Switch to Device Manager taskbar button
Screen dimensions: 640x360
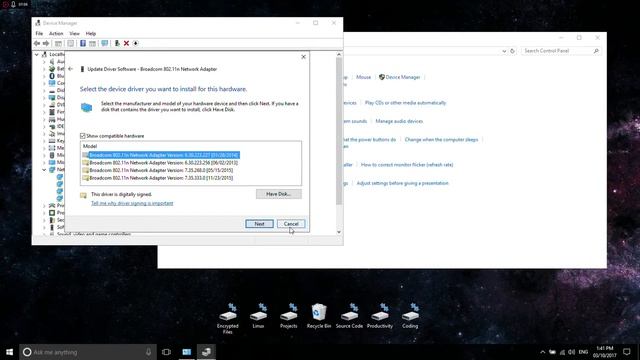pyautogui.click(x=206, y=352)
